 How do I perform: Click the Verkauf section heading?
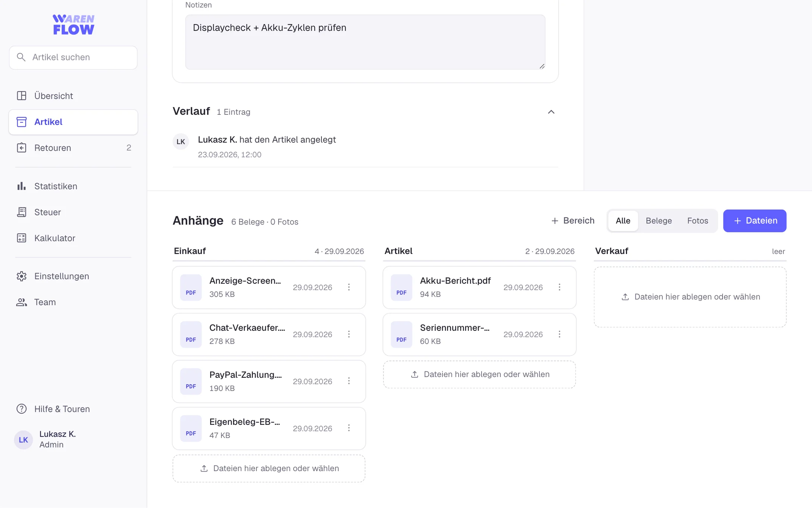(612, 251)
